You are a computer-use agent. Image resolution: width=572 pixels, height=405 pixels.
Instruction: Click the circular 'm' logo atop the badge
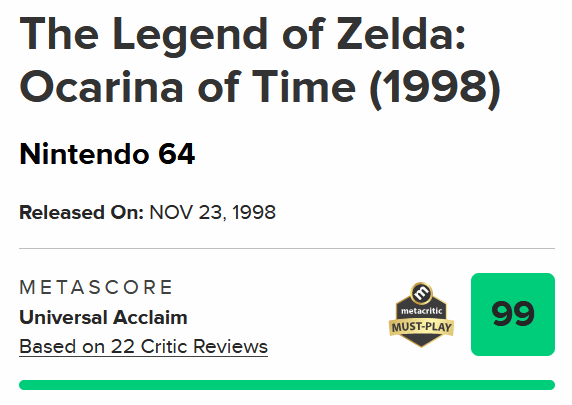421,293
